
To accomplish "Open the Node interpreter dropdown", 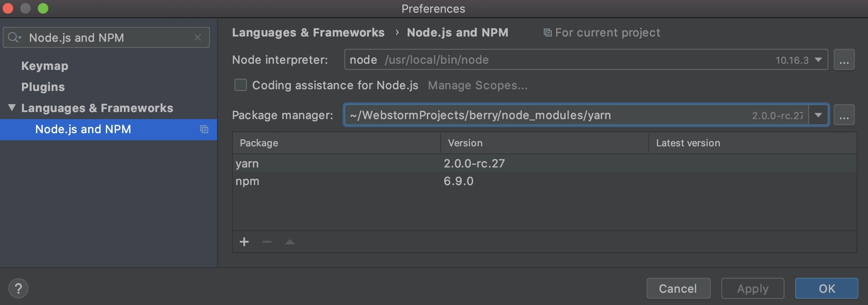I will pos(818,60).
